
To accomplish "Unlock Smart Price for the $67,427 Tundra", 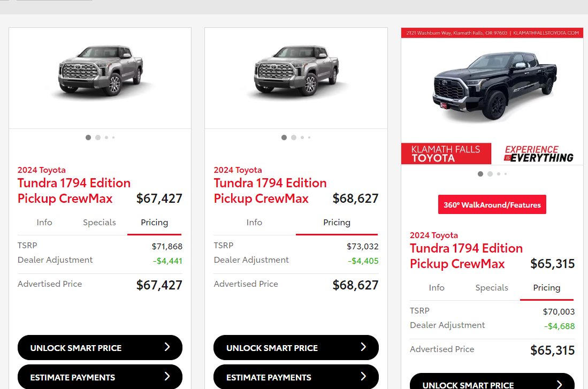I will pyautogui.click(x=100, y=348).
